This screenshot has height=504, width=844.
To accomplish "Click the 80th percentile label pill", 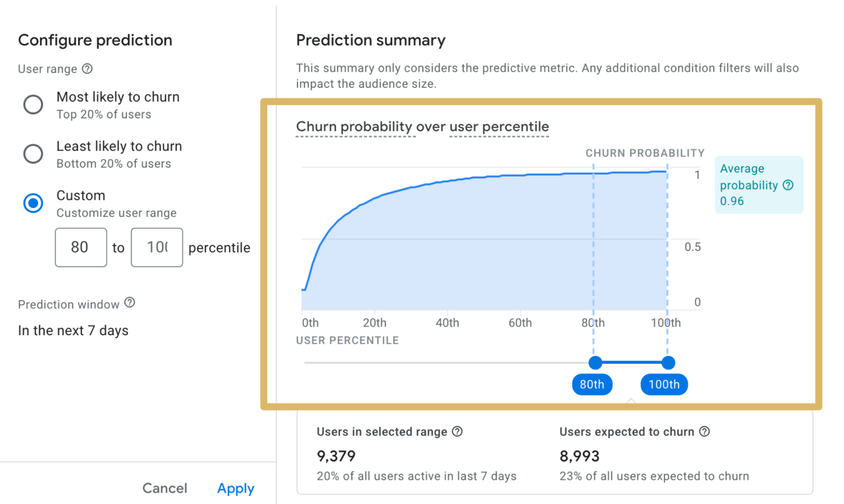I will coord(592,384).
